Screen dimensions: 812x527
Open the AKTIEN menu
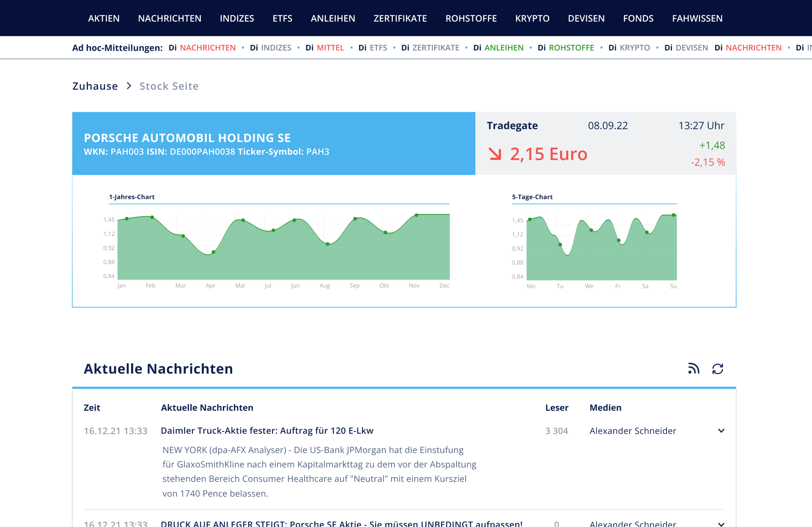point(104,18)
